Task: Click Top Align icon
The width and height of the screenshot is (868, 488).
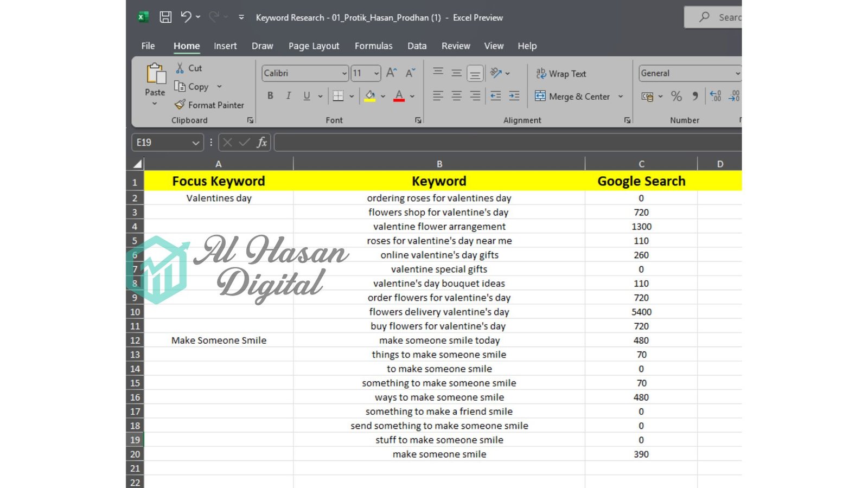Action: click(438, 72)
